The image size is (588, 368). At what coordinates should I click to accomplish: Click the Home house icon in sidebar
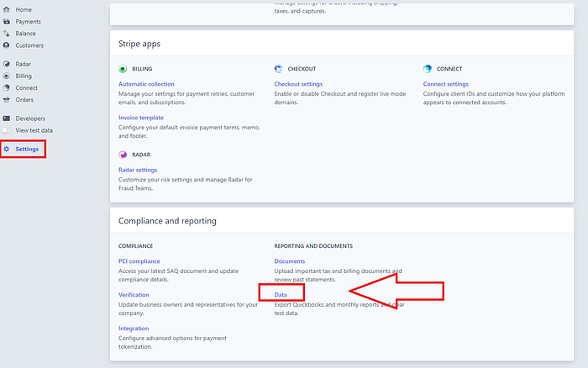[x=7, y=9]
